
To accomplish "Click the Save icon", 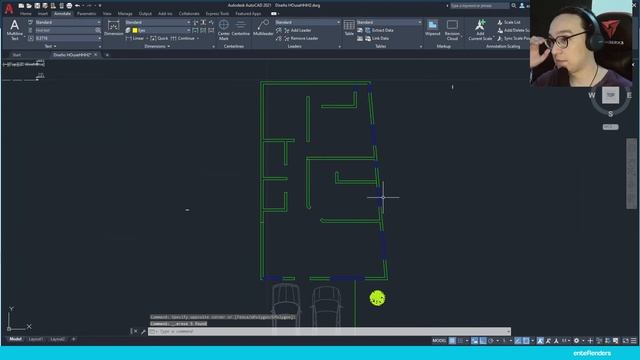I will tap(37, 6).
